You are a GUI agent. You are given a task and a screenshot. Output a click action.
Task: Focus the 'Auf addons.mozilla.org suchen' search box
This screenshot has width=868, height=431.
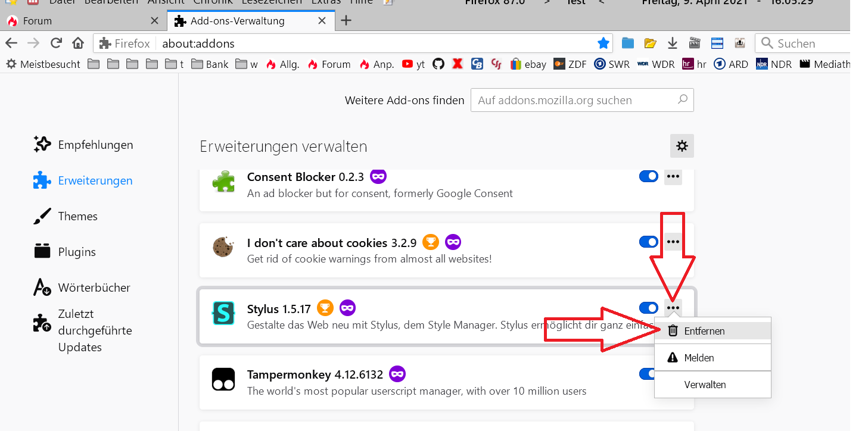(x=582, y=100)
